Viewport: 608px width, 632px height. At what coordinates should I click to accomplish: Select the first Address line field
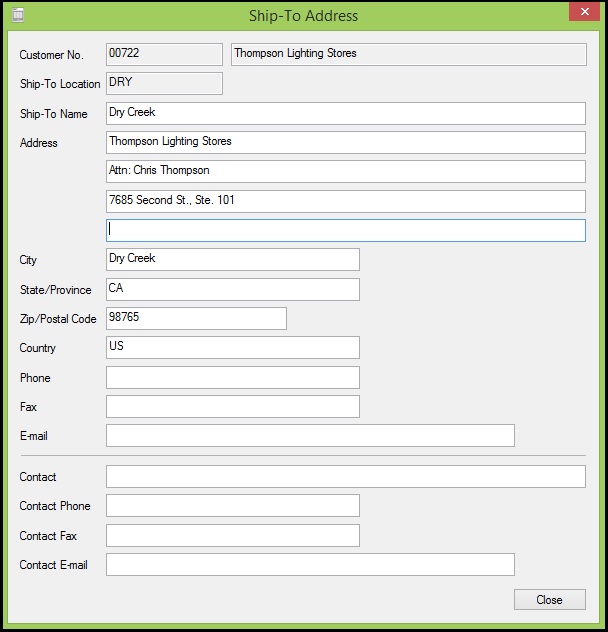point(345,142)
